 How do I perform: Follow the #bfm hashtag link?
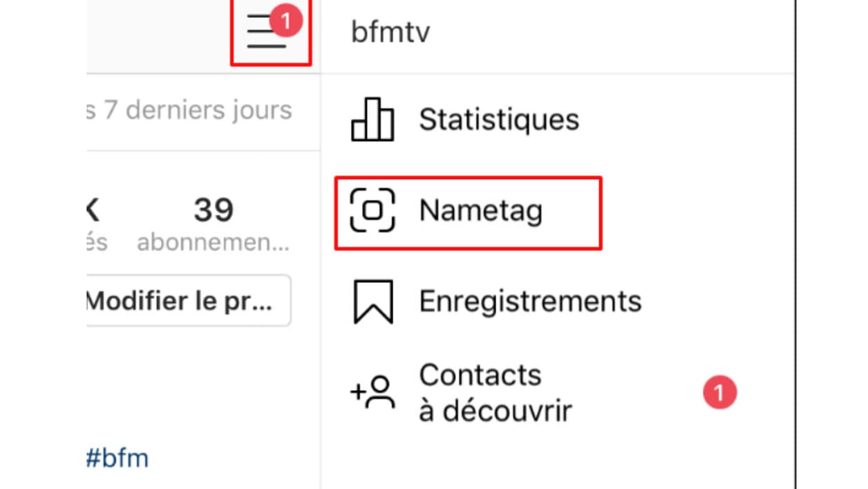pos(117,458)
